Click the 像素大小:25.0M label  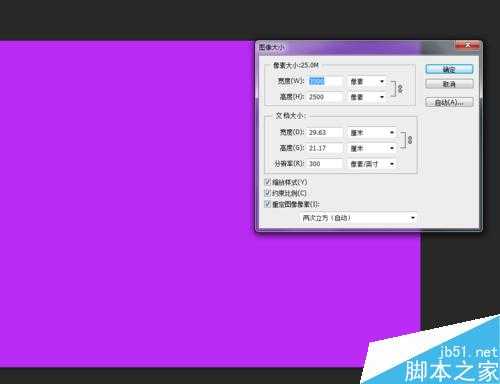[296, 65]
